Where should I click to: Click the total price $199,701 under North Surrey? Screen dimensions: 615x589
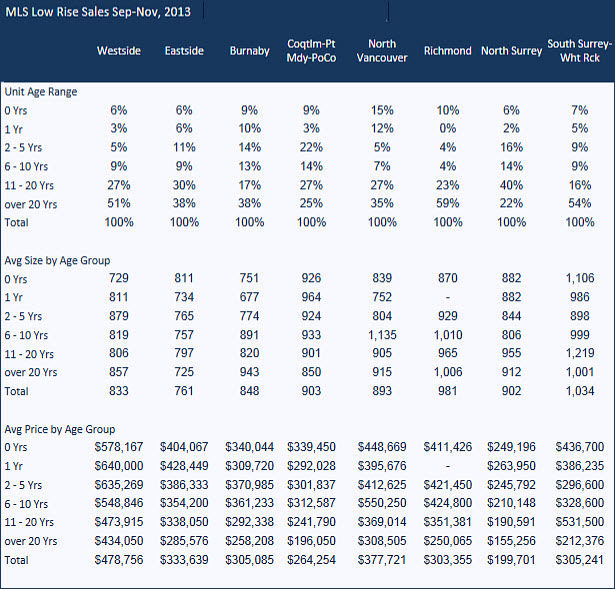[x=511, y=560]
